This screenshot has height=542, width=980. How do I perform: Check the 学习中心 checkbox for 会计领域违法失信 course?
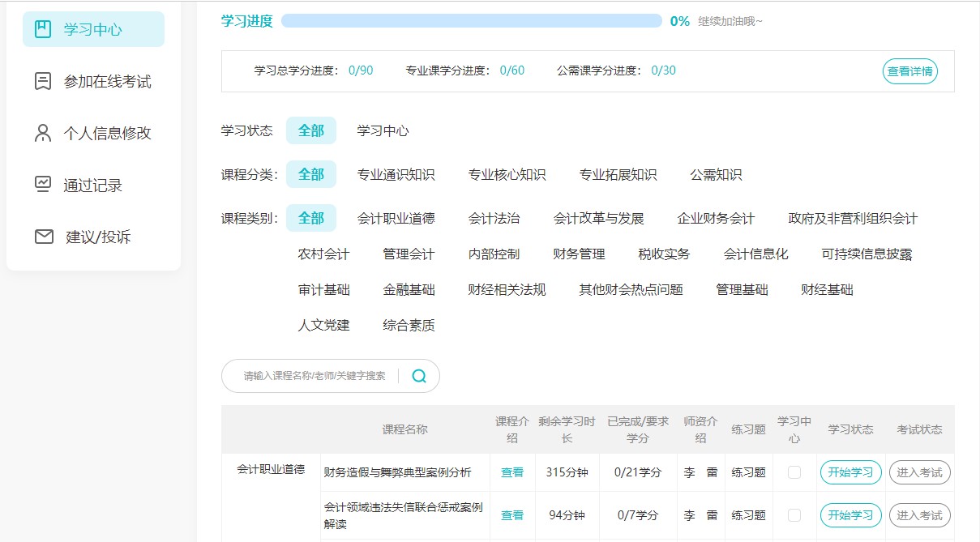pyautogui.click(x=793, y=515)
